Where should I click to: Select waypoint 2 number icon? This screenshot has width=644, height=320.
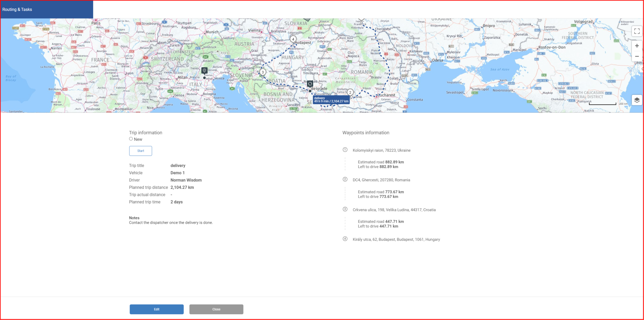(345, 179)
